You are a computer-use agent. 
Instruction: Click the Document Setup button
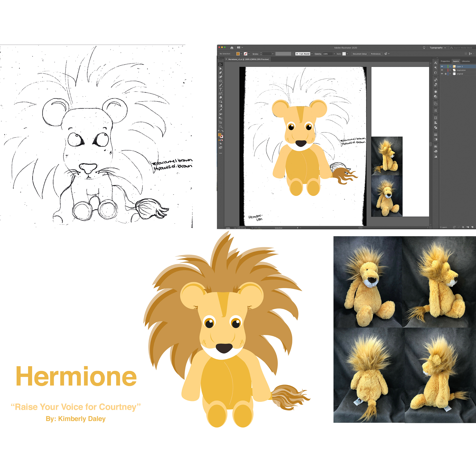pos(359,54)
